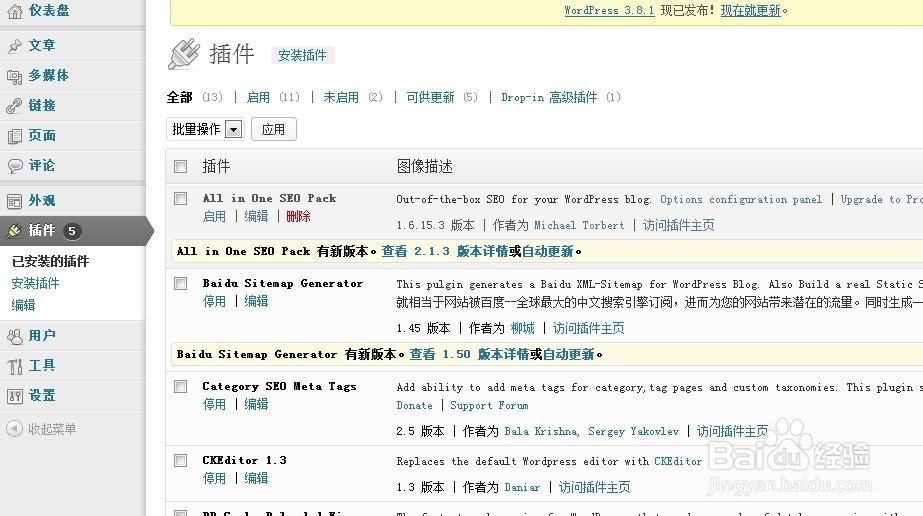923x516 pixels.
Task: Auto-update Baidu Sitemap Generator
Action: pyautogui.click(x=569, y=354)
